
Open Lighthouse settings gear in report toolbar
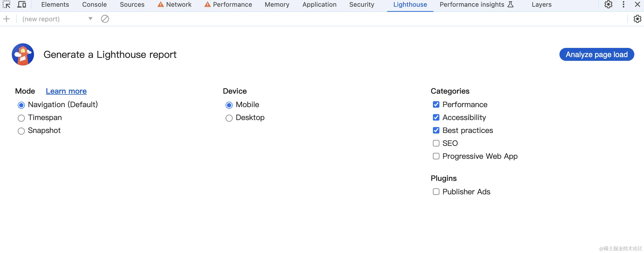(638, 19)
